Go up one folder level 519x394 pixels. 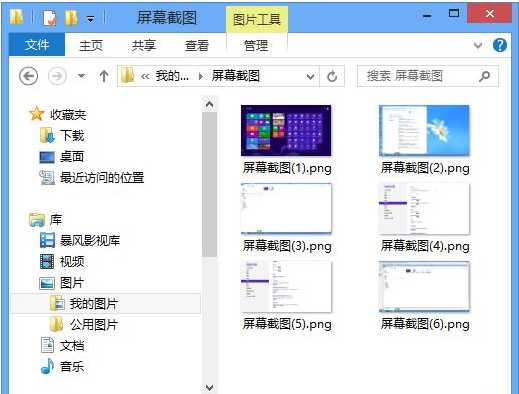[104, 76]
